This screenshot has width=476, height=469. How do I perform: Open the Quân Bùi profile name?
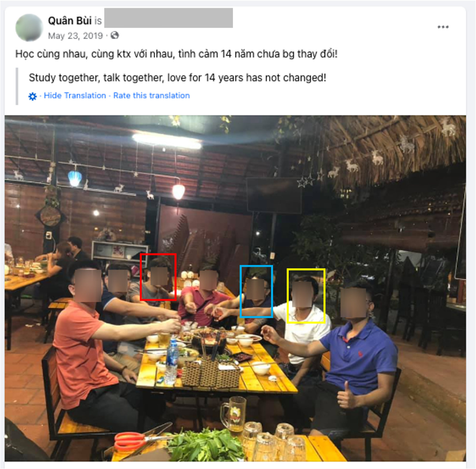click(x=70, y=21)
